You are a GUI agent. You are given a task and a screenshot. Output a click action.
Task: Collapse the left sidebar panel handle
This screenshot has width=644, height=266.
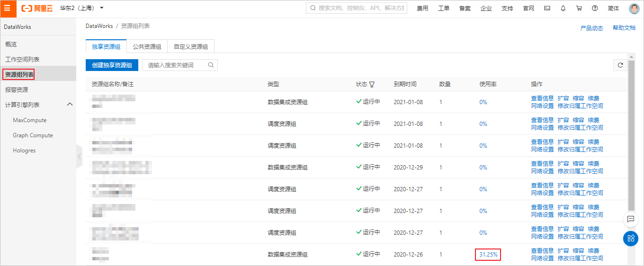pyautogui.click(x=79, y=156)
